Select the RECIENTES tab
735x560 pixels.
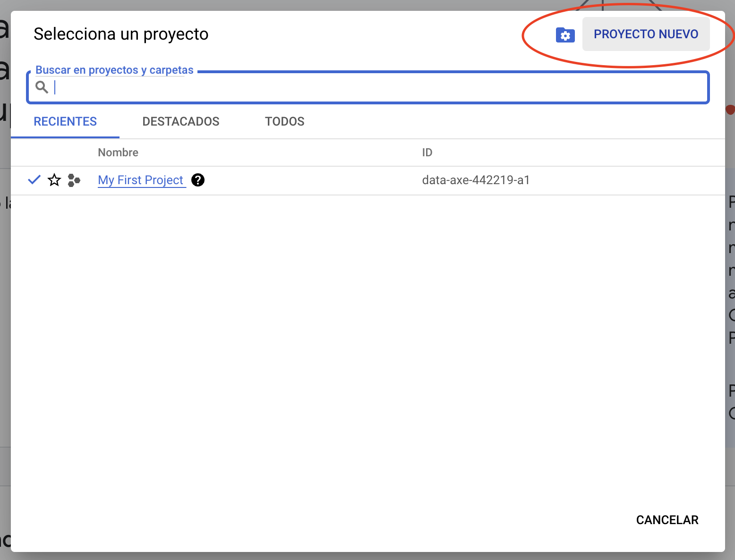(65, 121)
